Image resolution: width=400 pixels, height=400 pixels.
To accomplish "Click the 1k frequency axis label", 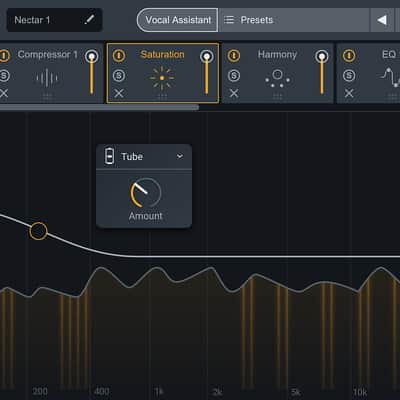I will [158, 391].
